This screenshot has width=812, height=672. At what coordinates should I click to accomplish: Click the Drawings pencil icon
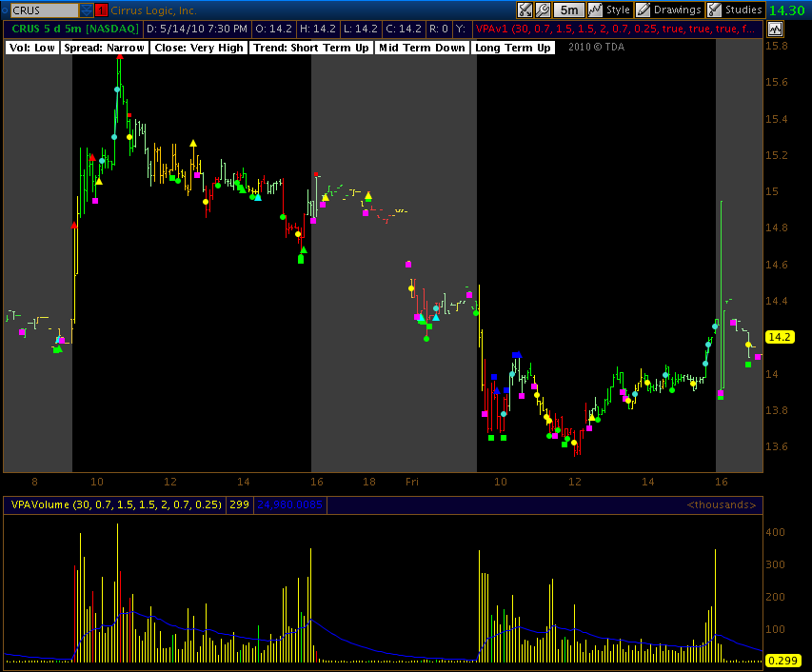[x=644, y=10]
